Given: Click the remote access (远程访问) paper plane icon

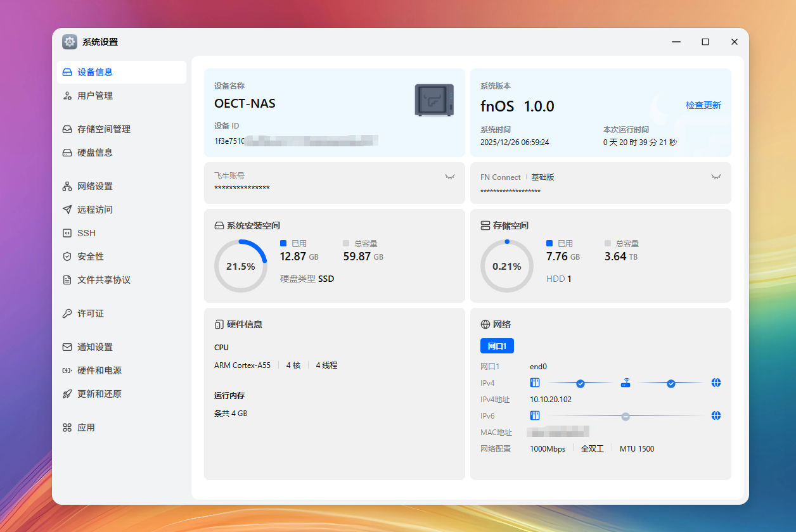Looking at the screenshot, I should 67,210.
